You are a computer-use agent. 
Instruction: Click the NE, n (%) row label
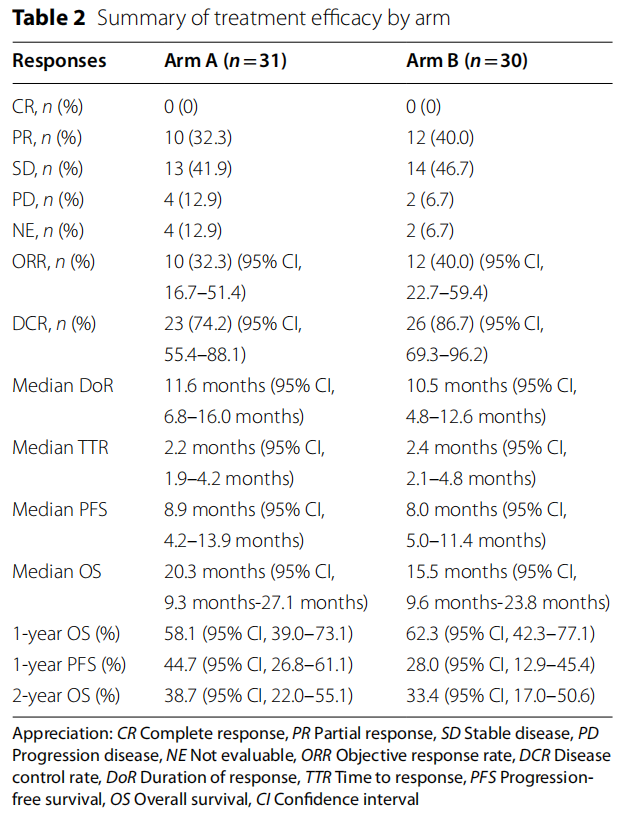pyautogui.click(x=48, y=232)
